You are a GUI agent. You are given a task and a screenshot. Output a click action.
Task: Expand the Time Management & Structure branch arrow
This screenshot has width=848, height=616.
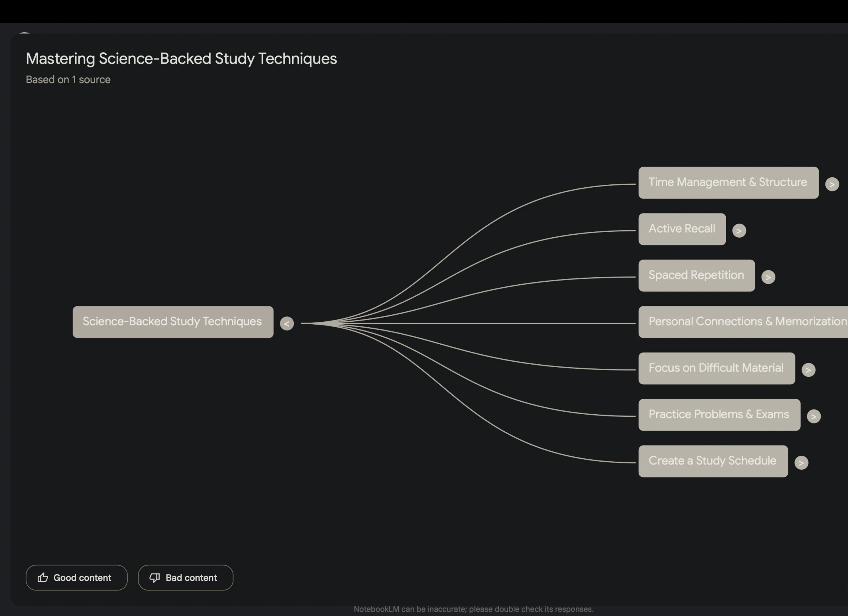(832, 184)
